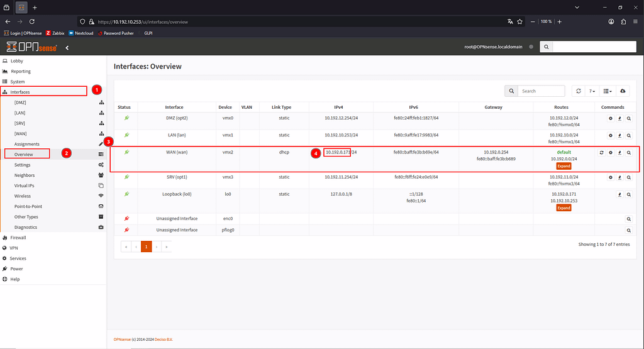The image size is (644, 349).
Task: Select Virtual IPs under Interfaces
Action: click(x=26, y=186)
